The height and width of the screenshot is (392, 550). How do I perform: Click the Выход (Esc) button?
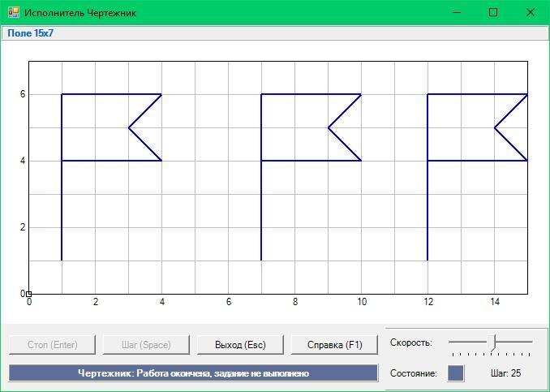click(x=240, y=345)
